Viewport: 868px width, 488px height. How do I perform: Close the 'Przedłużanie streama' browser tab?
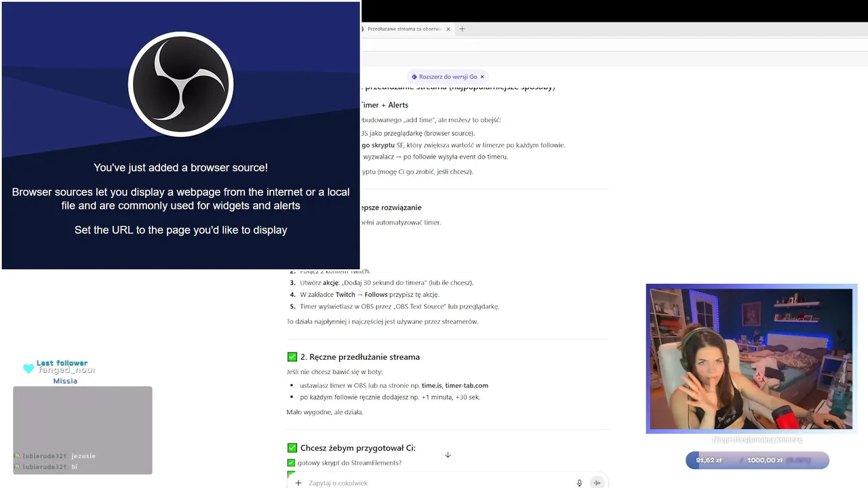448,29
